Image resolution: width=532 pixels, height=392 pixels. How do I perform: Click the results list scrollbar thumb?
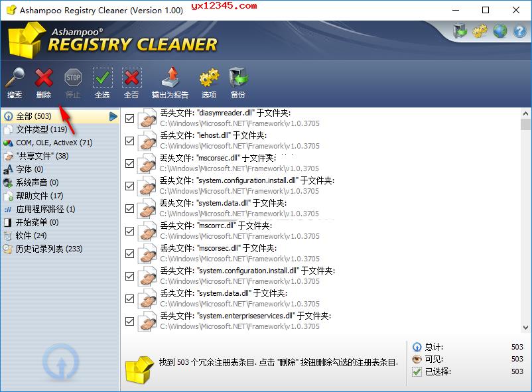pyautogui.click(x=525, y=124)
